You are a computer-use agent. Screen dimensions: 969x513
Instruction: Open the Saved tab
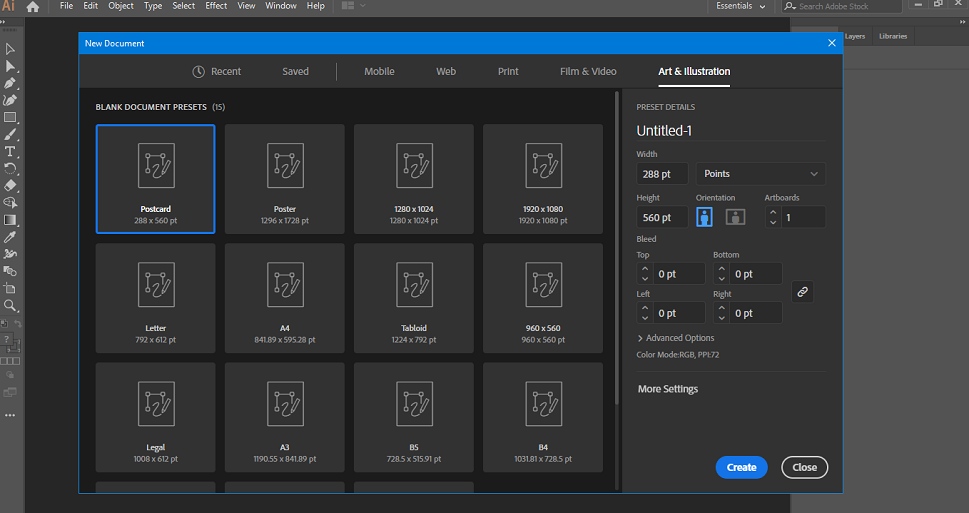[295, 72]
